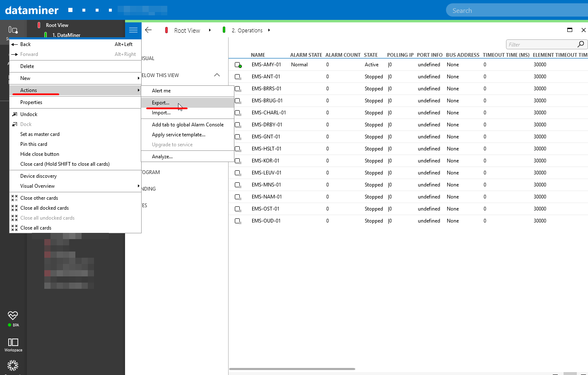The image size is (588, 375).
Task: Click the top Search input field
Action: click(x=518, y=10)
